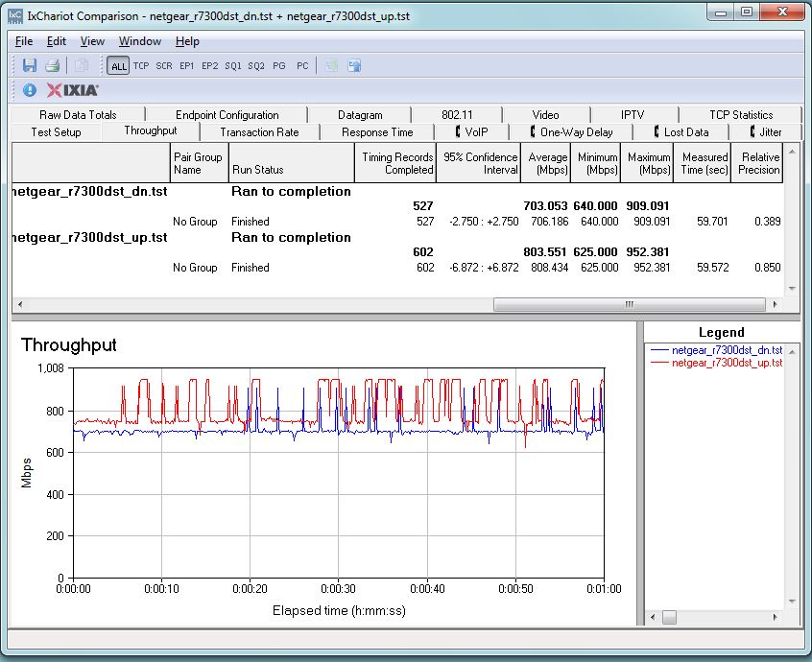
Task: Click the legend horizontal scrollbar right arrow
Action: pos(775,617)
